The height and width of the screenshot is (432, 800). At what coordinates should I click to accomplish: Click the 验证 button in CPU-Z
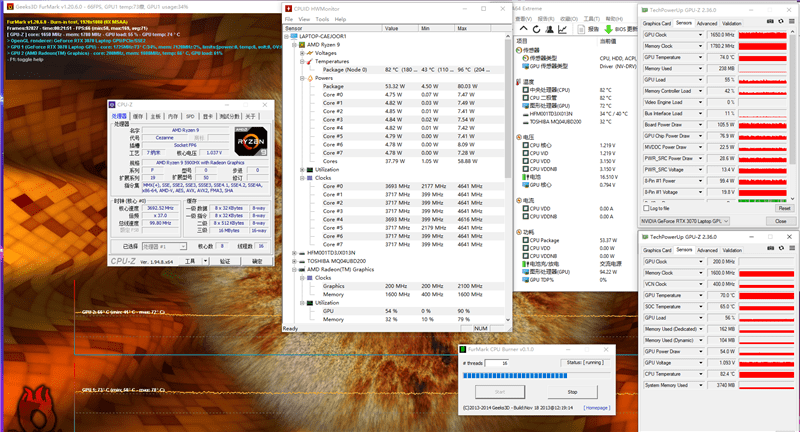coord(224,261)
